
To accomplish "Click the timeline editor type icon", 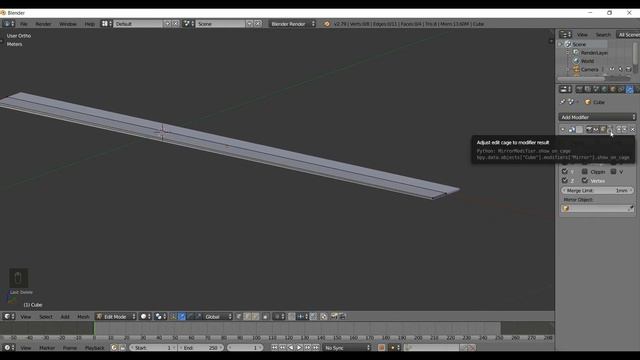I will pos(9,348).
